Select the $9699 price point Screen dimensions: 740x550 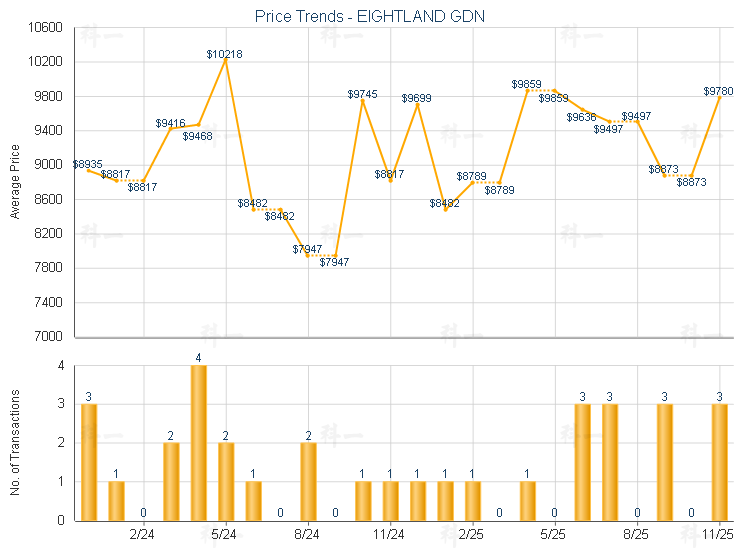(x=418, y=104)
